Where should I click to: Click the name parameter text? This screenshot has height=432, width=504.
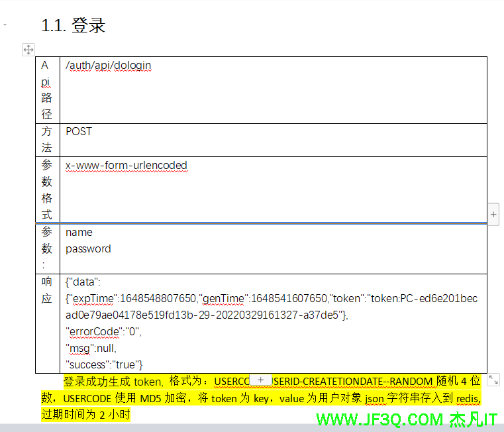[79, 233]
